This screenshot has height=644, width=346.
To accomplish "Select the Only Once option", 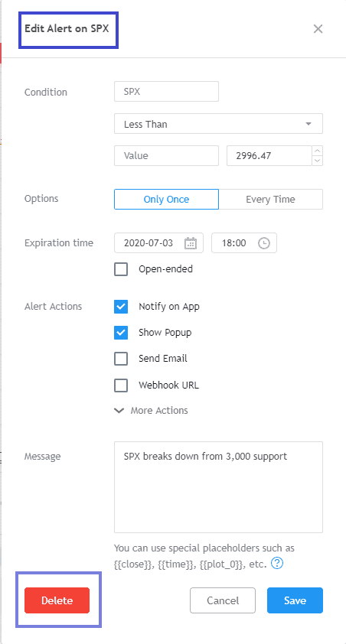I will pos(166,199).
